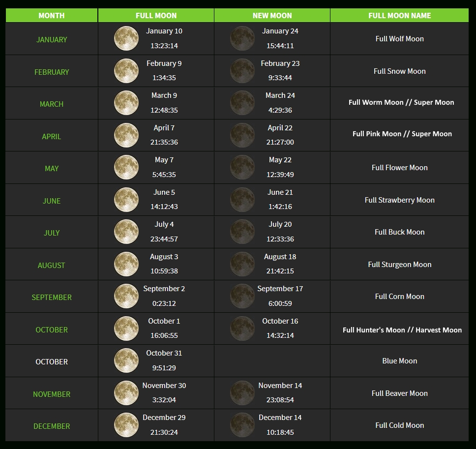The height and width of the screenshot is (449, 476).
Task: Click the new moon image beside April 22
Action: click(x=242, y=135)
